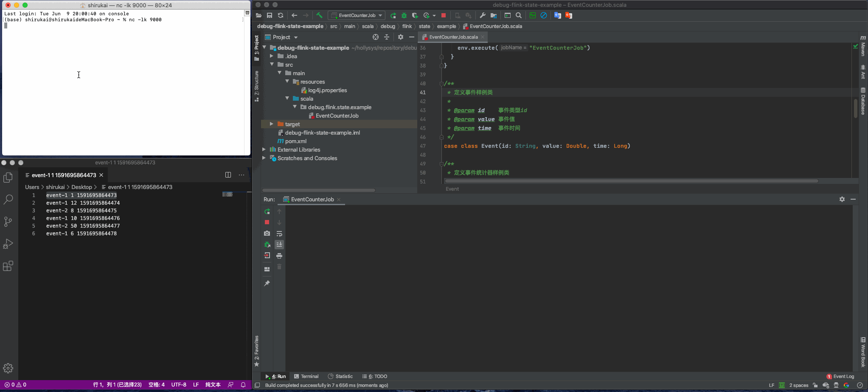The width and height of the screenshot is (868, 392).
Task: Click 纯文本 language mode in VS Code
Action: click(x=213, y=385)
